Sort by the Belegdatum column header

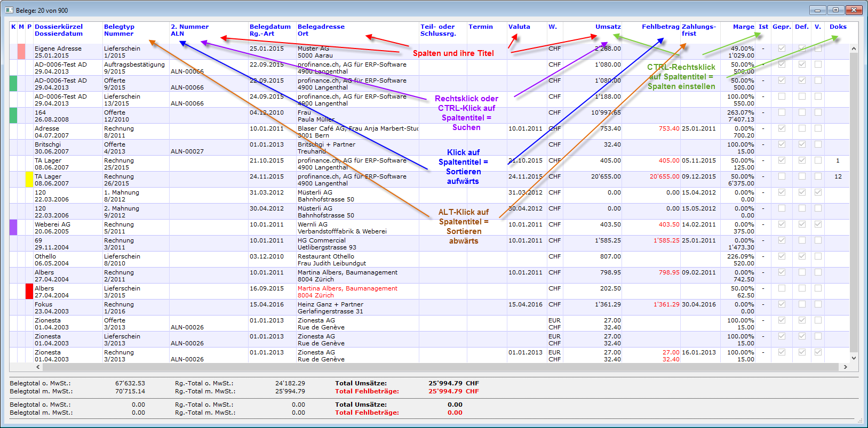(270, 27)
